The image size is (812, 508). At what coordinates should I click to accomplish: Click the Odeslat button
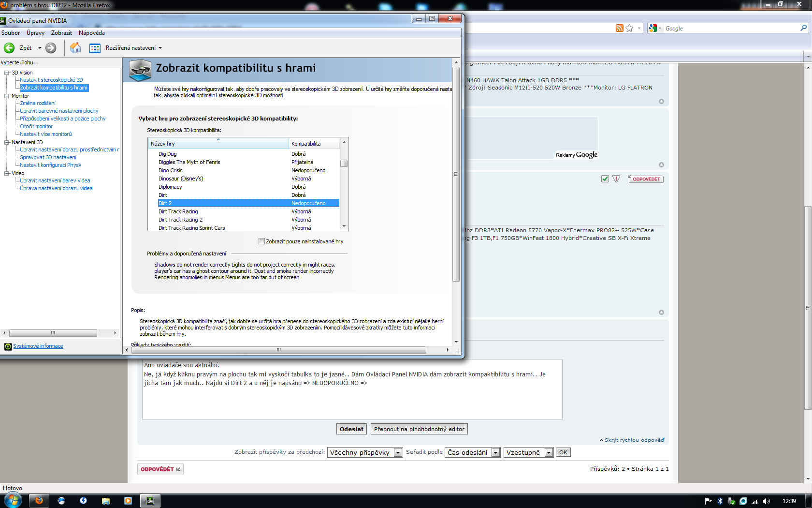tap(351, 429)
